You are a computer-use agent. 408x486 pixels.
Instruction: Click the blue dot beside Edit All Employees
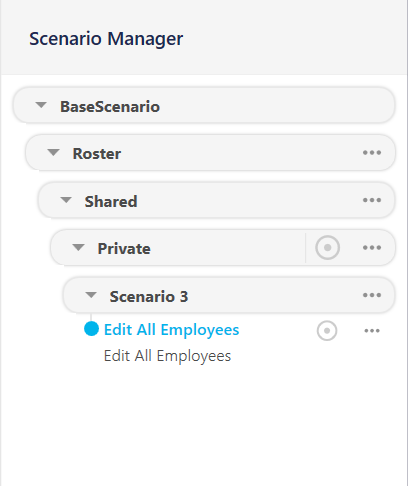[x=91, y=329]
